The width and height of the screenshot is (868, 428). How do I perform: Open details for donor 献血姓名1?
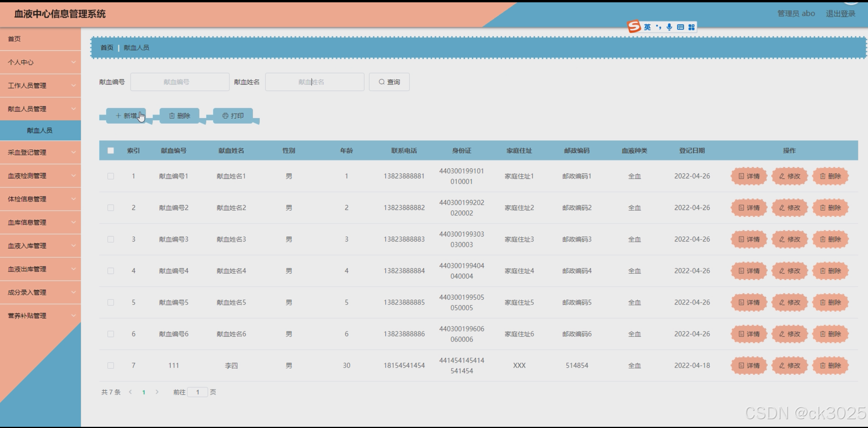point(749,176)
